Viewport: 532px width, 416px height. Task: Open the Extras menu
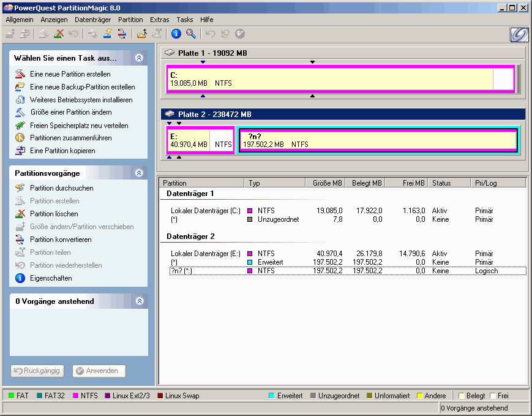[159, 20]
